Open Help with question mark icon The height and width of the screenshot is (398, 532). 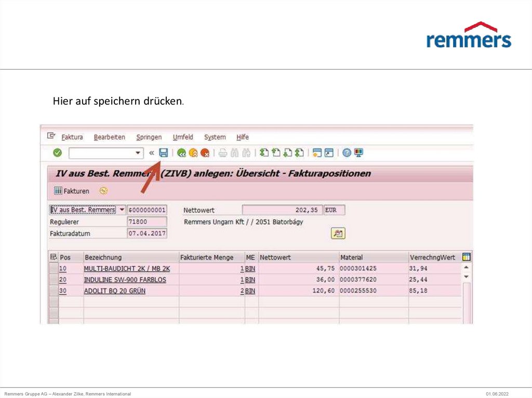(347, 153)
